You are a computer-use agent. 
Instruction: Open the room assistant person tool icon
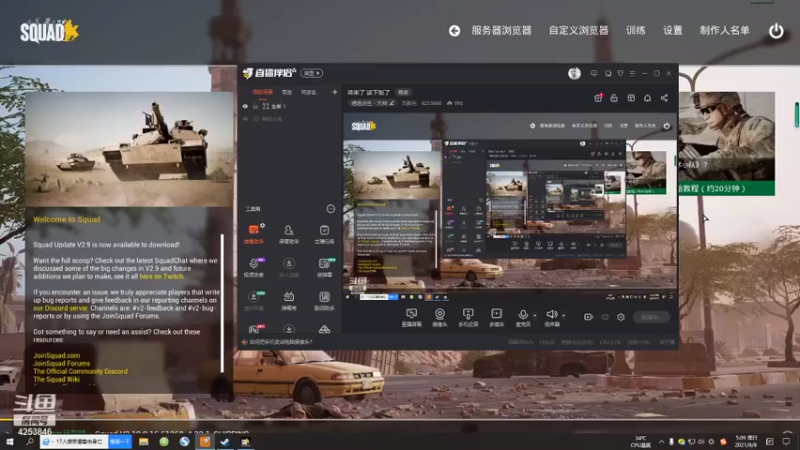289,234
